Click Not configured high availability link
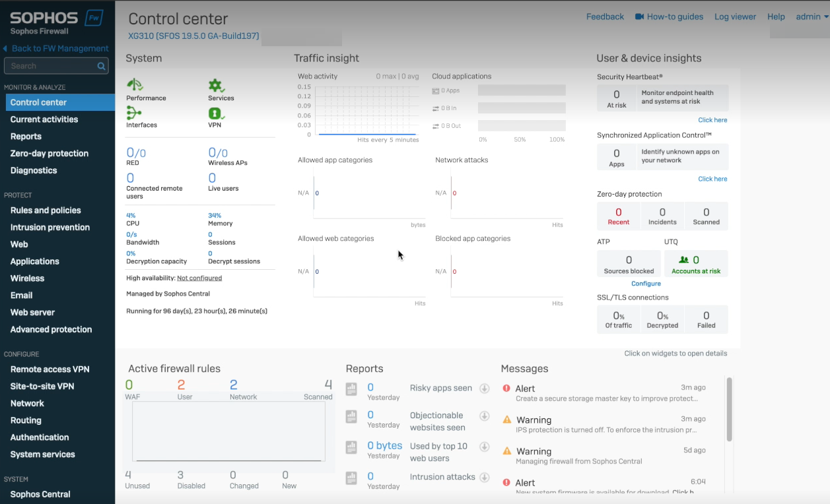This screenshot has height=504, width=830. (x=199, y=278)
